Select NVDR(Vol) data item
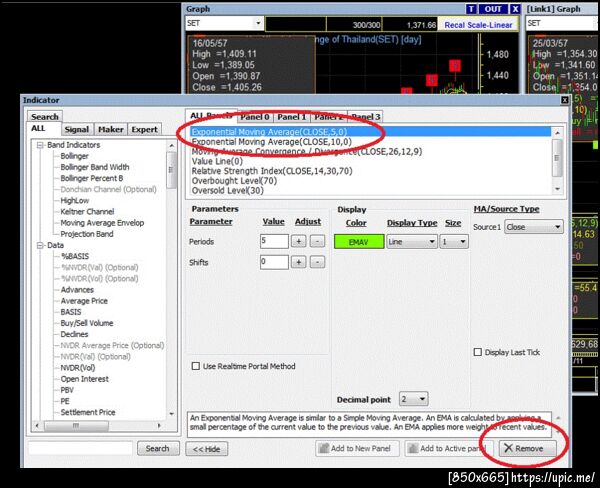This screenshot has width=600, height=488. click(x=78, y=368)
